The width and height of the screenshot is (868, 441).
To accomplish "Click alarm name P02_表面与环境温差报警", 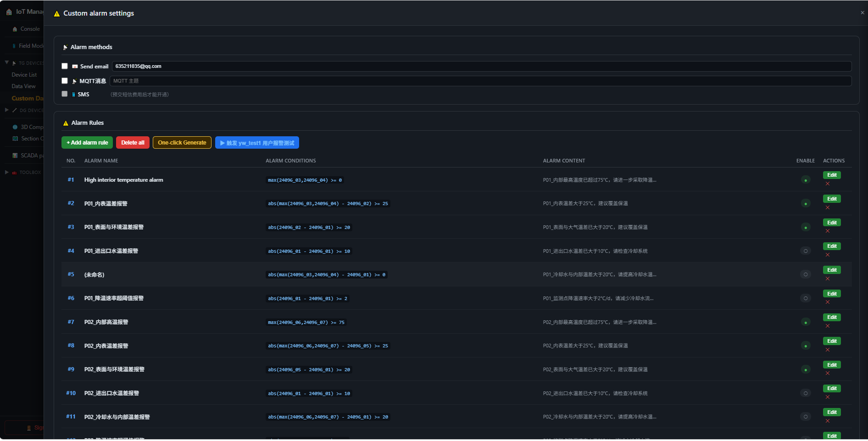I will click(x=114, y=369).
